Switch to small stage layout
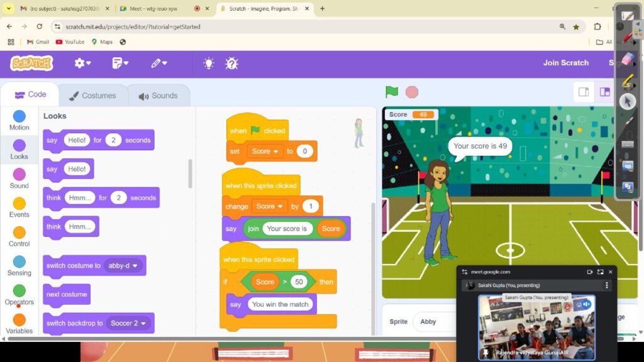This screenshot has height=362, width=644. [x=584, y=92]
